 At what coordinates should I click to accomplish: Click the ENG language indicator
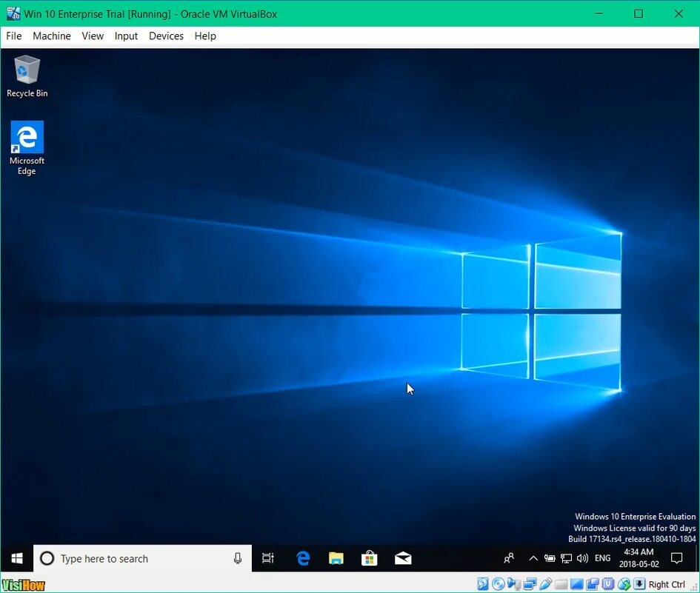(x=603, y=558)
